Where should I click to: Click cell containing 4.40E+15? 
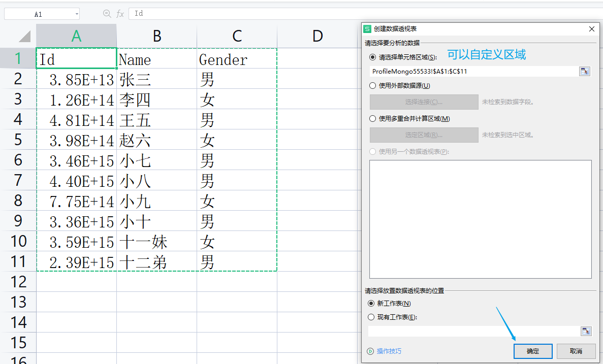(77, 180)
